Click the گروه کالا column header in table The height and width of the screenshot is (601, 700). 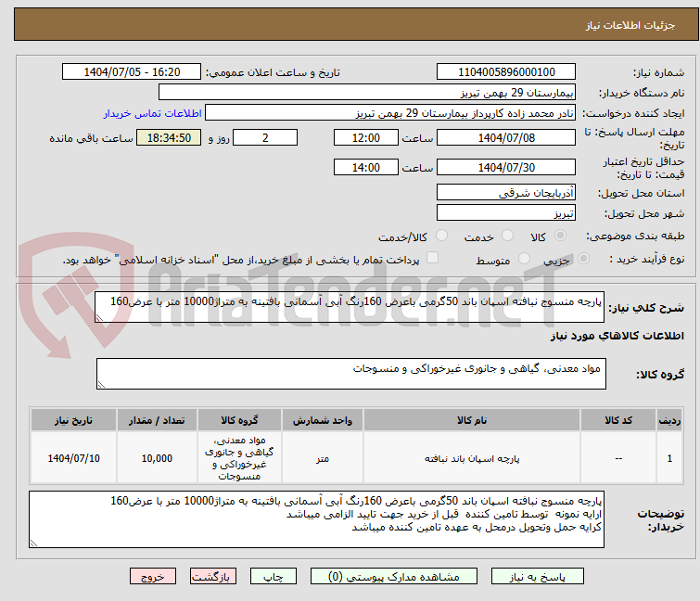239,420
